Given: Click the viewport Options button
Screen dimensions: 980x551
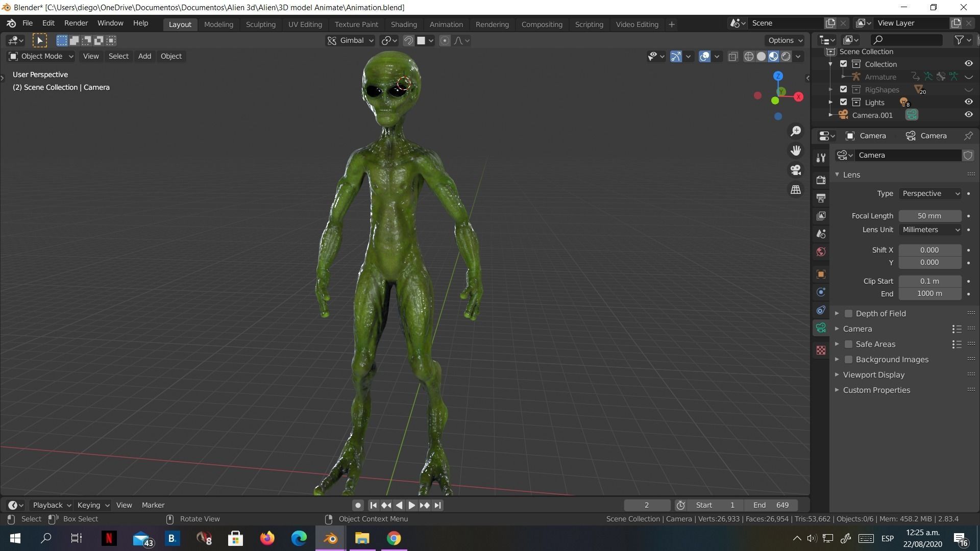Looking at the screenshot, I should (785, 40).
